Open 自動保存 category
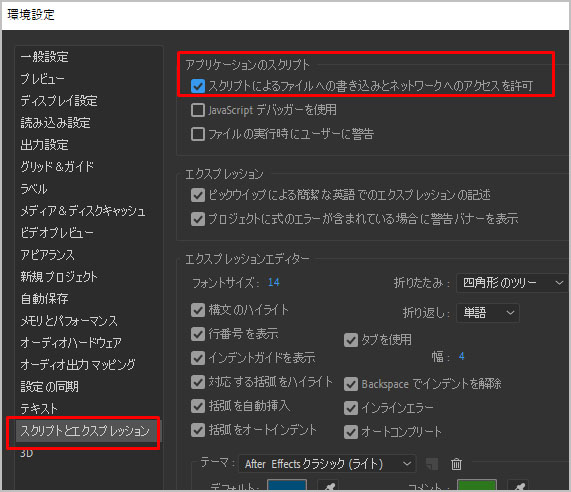 44,299
